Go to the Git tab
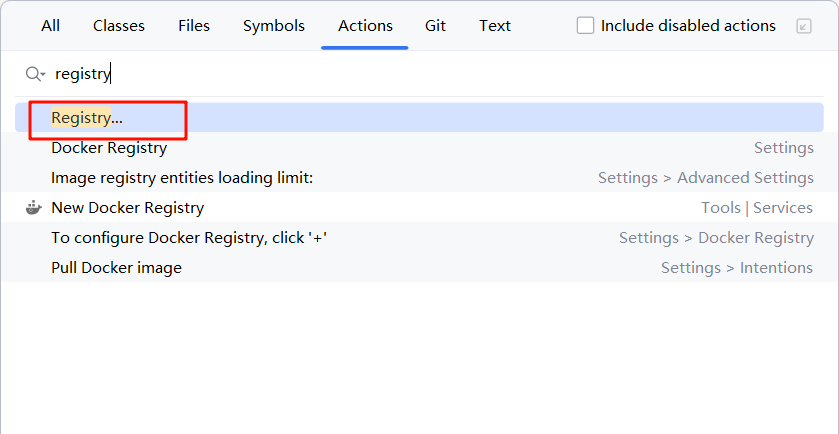Image resolution: width=839 pixels, height=434 pixels. pyautogui.click(x=435, y=26)
